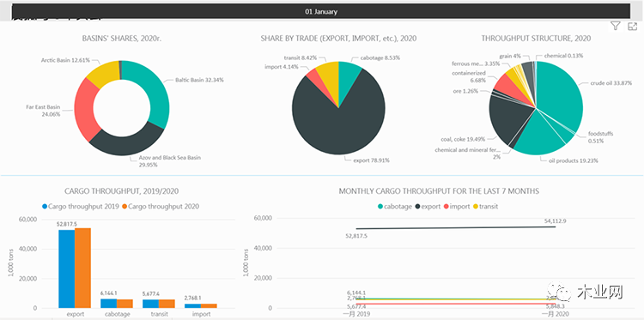The height and width of the screenshot is (320, 644).
Task: Click the cabotage 2019 bar
Action: tap(108, 303)
